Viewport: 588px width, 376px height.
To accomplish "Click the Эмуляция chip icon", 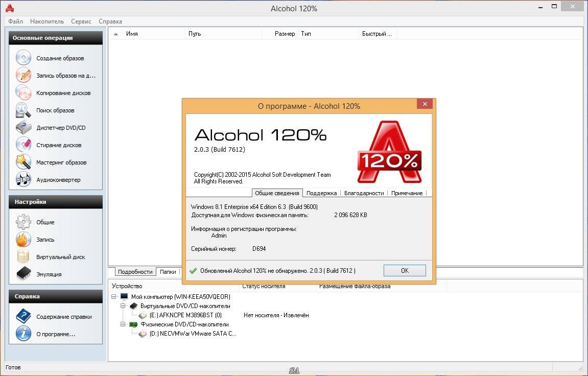I will pyautogui.click(x=23, y=274).
